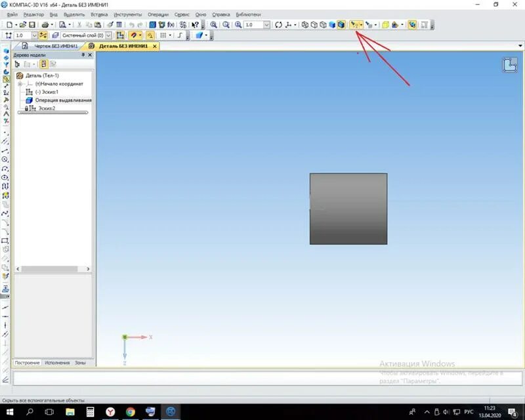Open the Редактор menu

click(33, 14)
